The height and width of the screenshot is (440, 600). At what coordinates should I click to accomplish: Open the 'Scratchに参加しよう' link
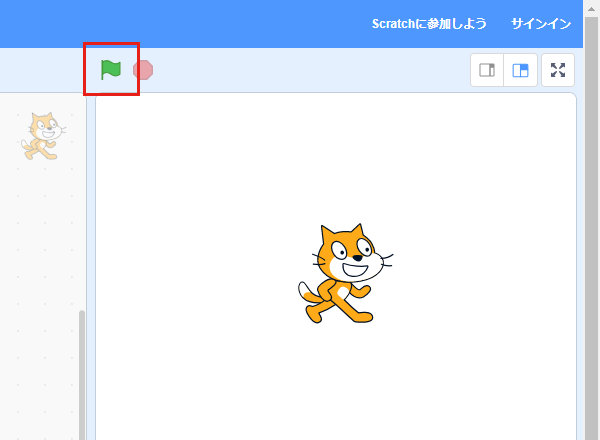click(x=429, y=24)
